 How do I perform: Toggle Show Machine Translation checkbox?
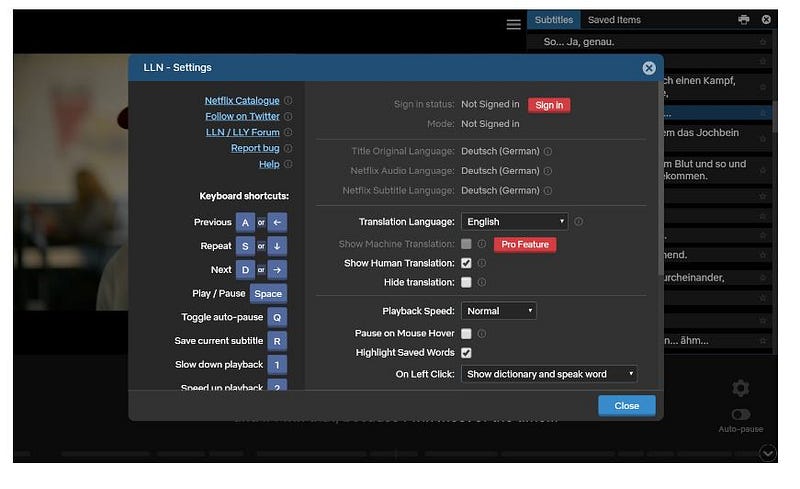click(466, 244)
